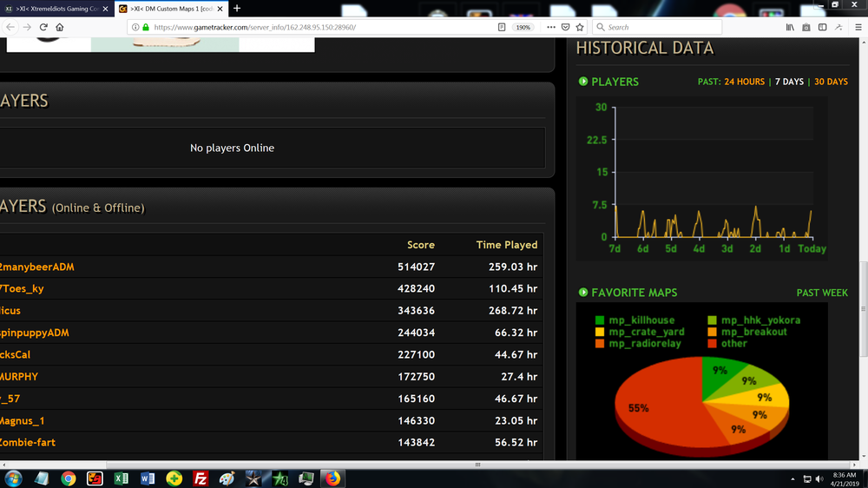The height and width of the screenshot is (488, 868).
Task: Select the 7 DAYS history range
Action: tap(789, 82)
